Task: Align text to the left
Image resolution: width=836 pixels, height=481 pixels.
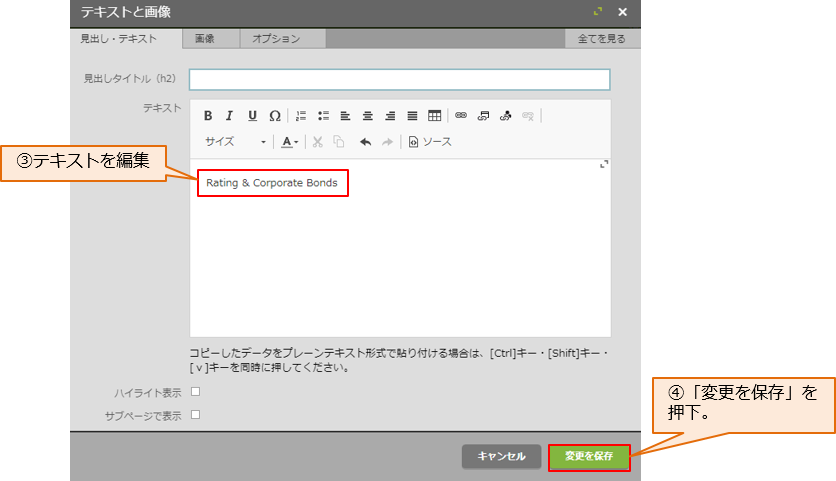Action: 345,116
